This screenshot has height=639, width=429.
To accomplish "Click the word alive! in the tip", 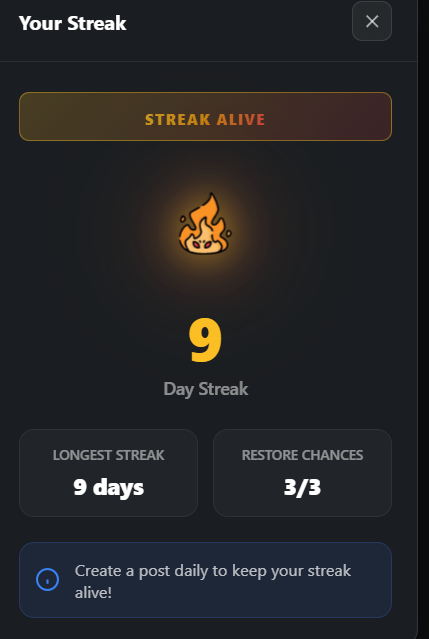I will tap(93, 592).
